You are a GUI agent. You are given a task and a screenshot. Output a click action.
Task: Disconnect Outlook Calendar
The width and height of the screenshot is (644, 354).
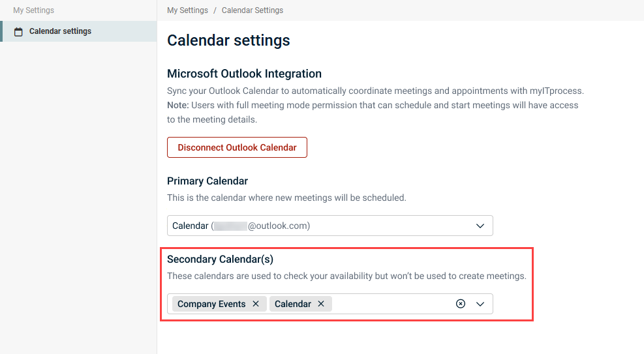tap(237, 147)
